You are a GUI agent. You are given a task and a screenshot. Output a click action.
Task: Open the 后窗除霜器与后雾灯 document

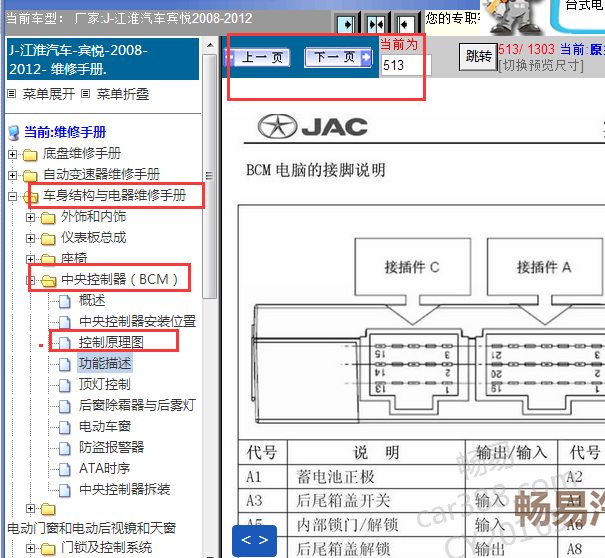click(137, 405)
